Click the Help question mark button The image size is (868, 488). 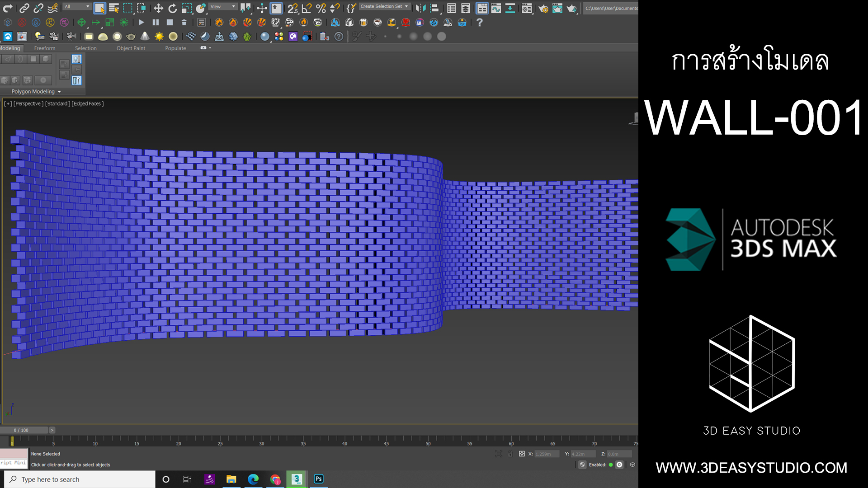[480, 23]
